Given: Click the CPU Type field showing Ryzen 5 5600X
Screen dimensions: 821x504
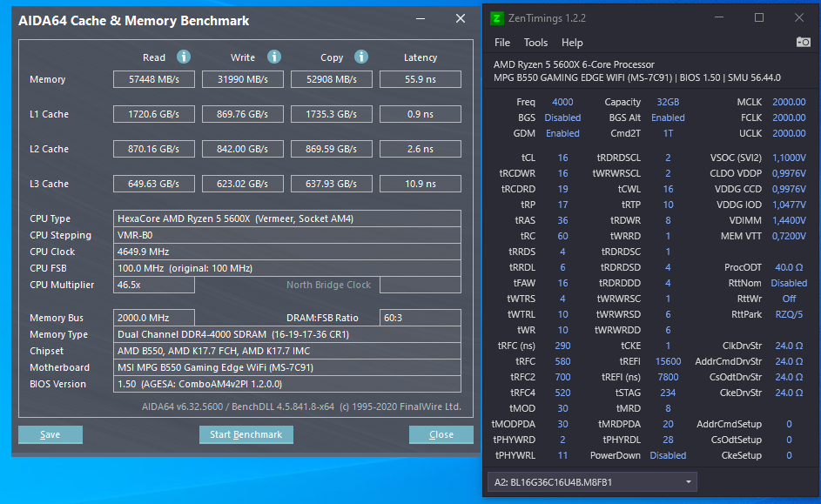Looking at the screenshot, I should click(x=287, y=218).
